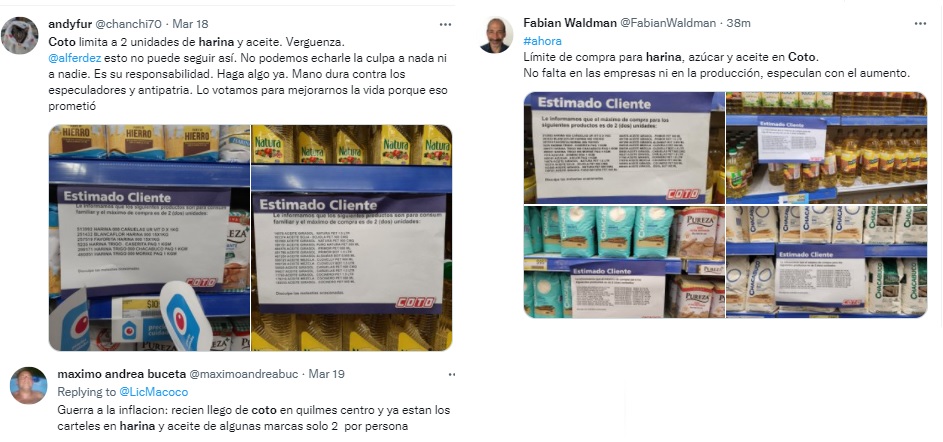Open Fabian Waldman's profile avatar
Image resolution: width=943 pixels, height=442 pixels.
coord(496,35)
